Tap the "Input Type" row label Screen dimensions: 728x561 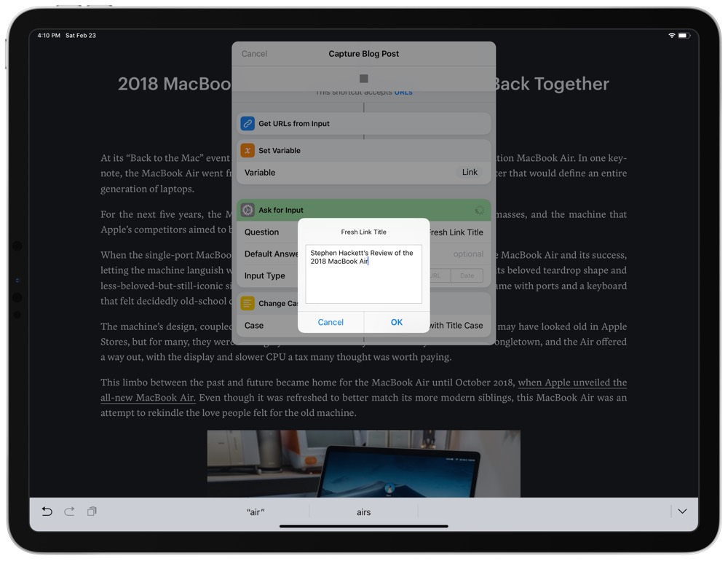tap(265, 275)
